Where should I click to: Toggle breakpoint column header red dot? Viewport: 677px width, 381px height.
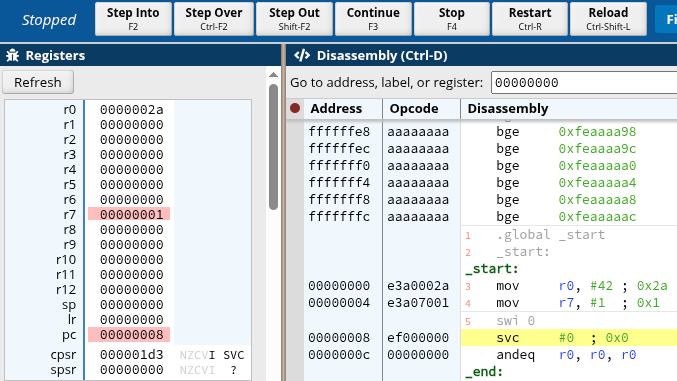pos(295,108)
